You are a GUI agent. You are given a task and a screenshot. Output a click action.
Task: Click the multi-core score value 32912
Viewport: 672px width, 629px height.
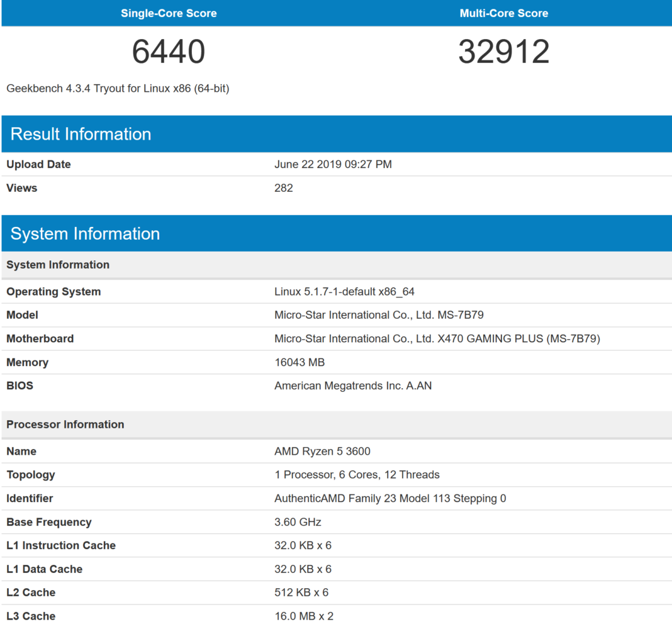pos(503,52)
